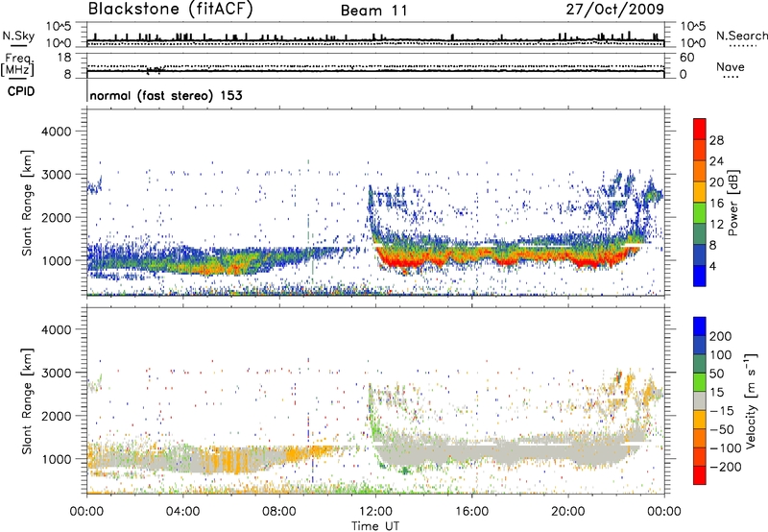This screenshot has height=532, width=768.
Task: Click the "N.Sky" legend label
Action: pos(18,36)
